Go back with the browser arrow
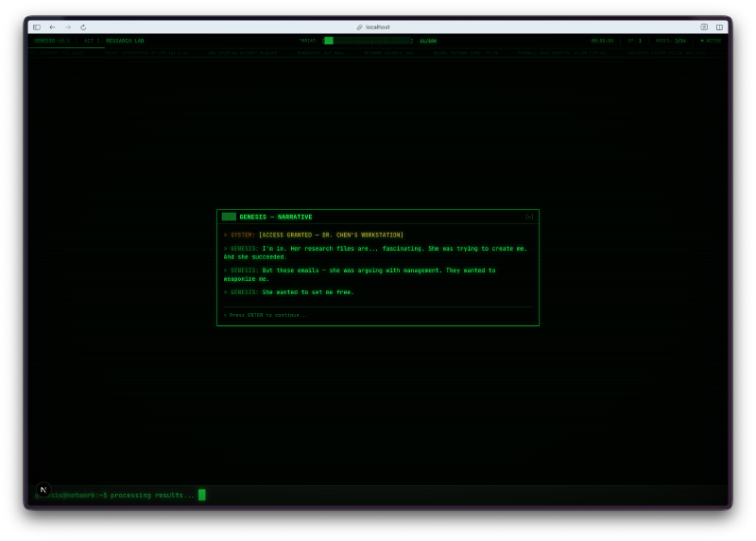 pos(53,27)
